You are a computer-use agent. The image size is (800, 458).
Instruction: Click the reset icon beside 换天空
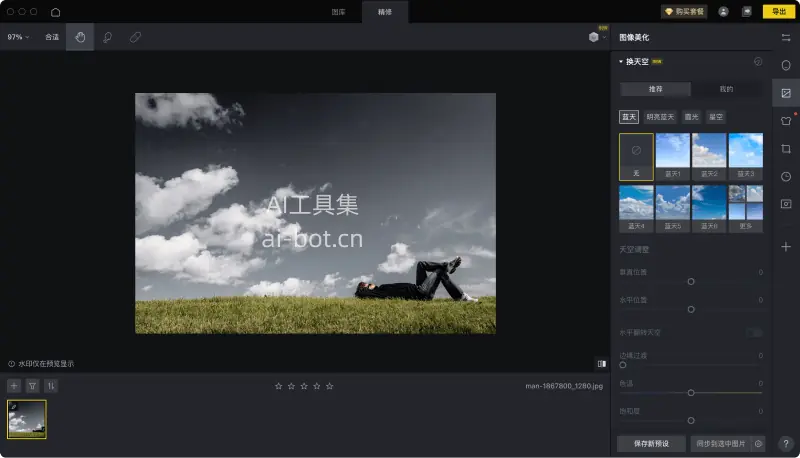(758, 62)
